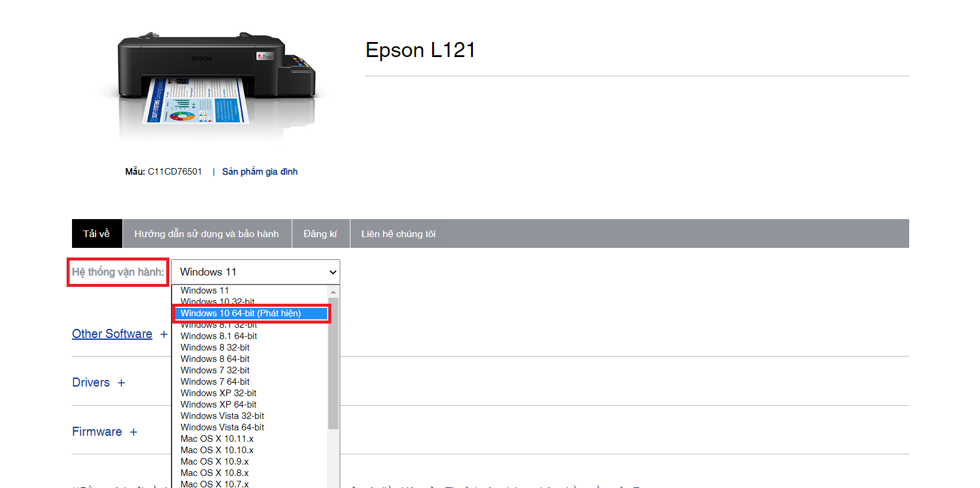The height and width of the screenshot is (488, 980).
Task: Click the dropdown list scrollbar up arrow
Action: (333, 291)
